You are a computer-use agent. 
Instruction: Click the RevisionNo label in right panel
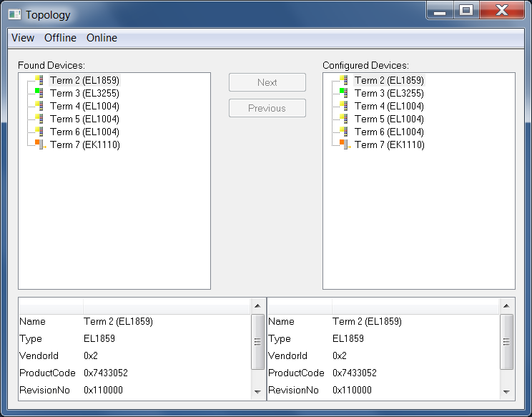pyautogui.click(x=293, y=391)
